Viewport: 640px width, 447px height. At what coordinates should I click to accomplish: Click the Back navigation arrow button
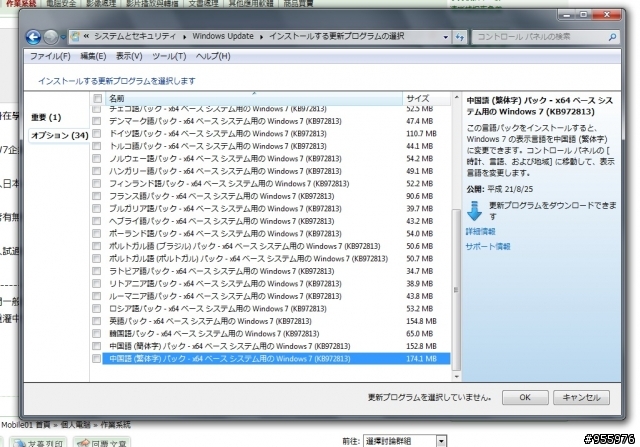(x=33, y=38)
